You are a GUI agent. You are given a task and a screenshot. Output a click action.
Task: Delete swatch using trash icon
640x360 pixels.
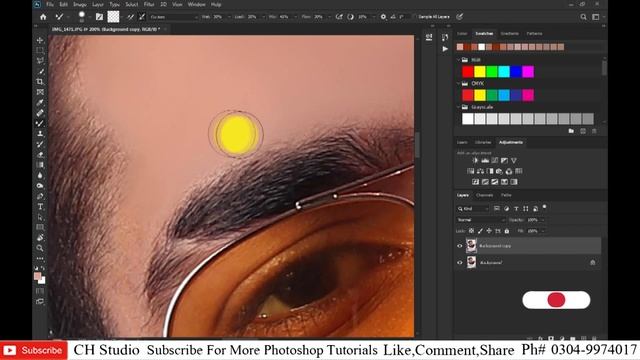pyautogui.click(x=594, y=131)
